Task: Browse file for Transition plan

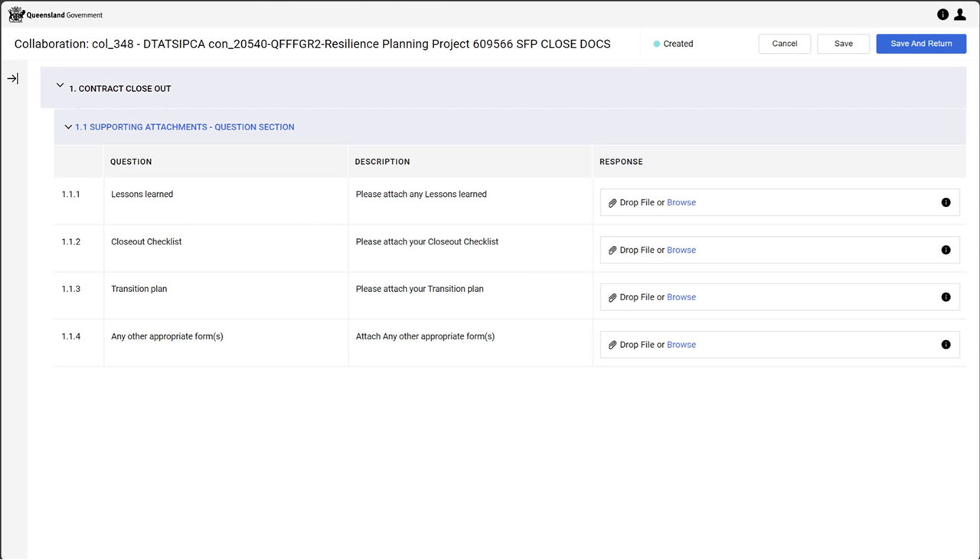Action: 681,297
